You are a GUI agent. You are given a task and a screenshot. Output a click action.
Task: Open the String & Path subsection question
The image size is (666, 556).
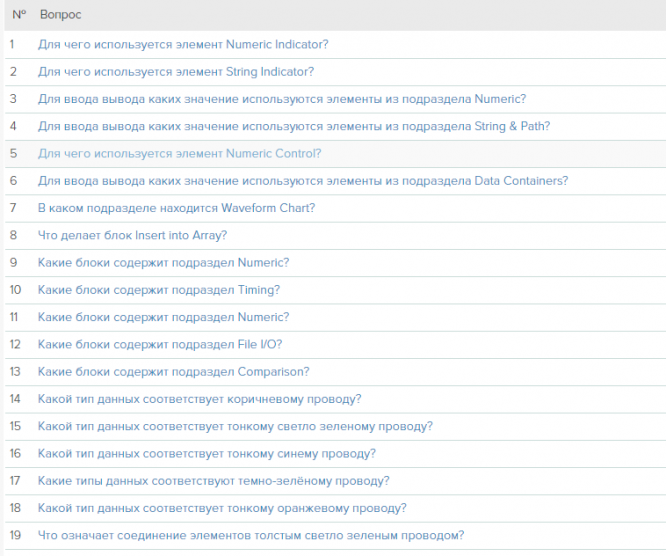294,126
